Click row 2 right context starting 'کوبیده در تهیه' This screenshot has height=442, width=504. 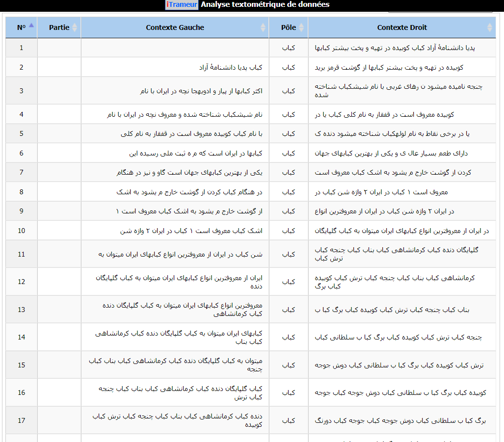point(389,68)
